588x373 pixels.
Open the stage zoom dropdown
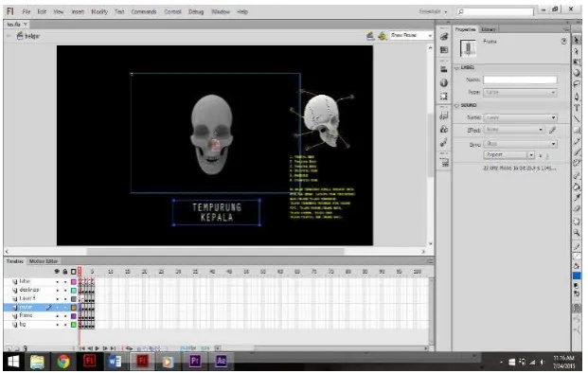pyautogui.click(x=411, y=35)
